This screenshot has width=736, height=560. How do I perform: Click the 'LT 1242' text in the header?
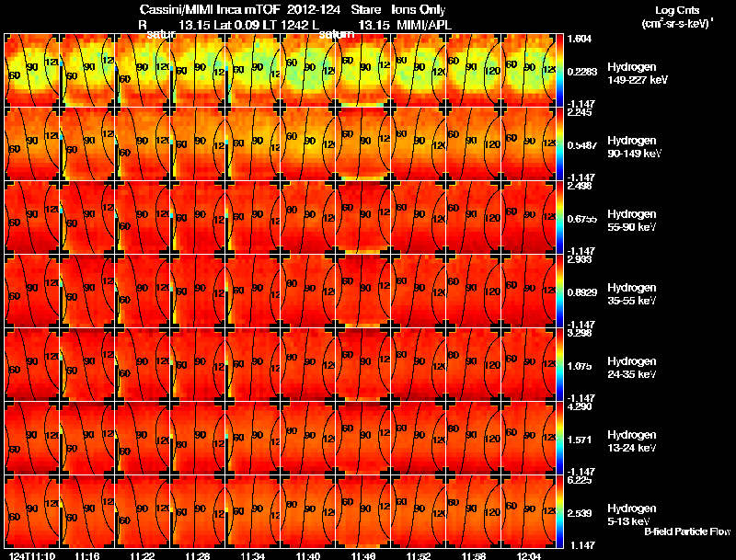[285, 25]
